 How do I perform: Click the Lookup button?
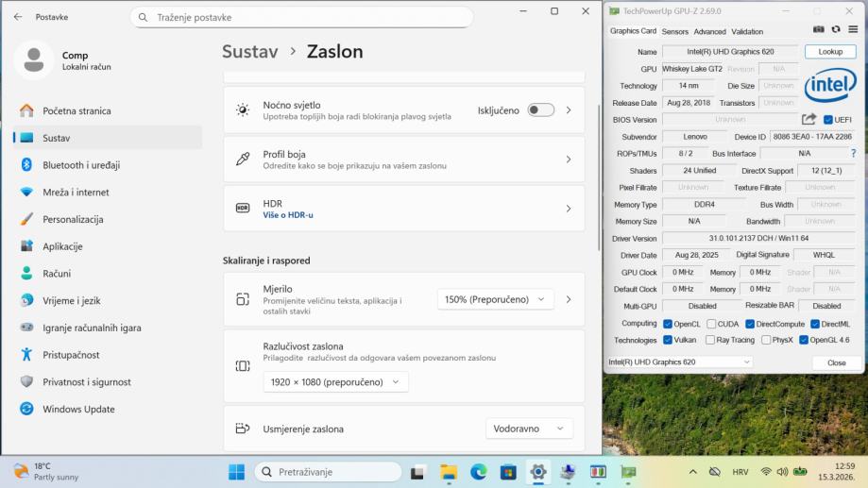tap(830, 52)
